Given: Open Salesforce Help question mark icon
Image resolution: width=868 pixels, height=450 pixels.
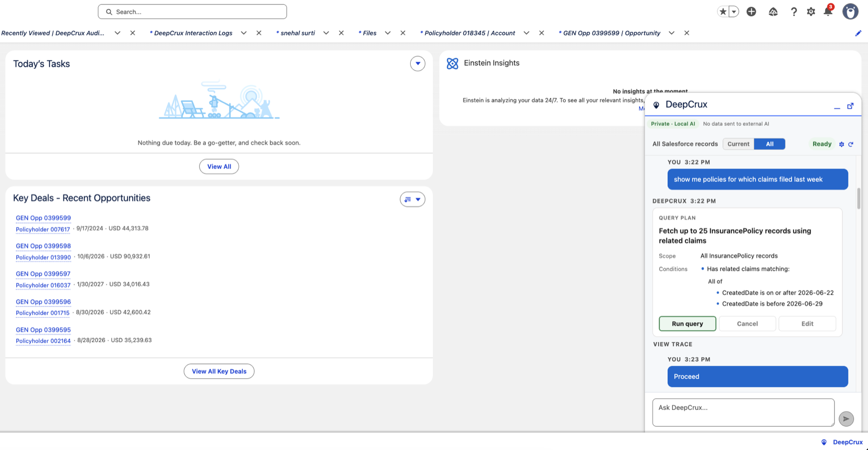Looking at the screenshot, I should pyautogui.click(x=794, y=11).
